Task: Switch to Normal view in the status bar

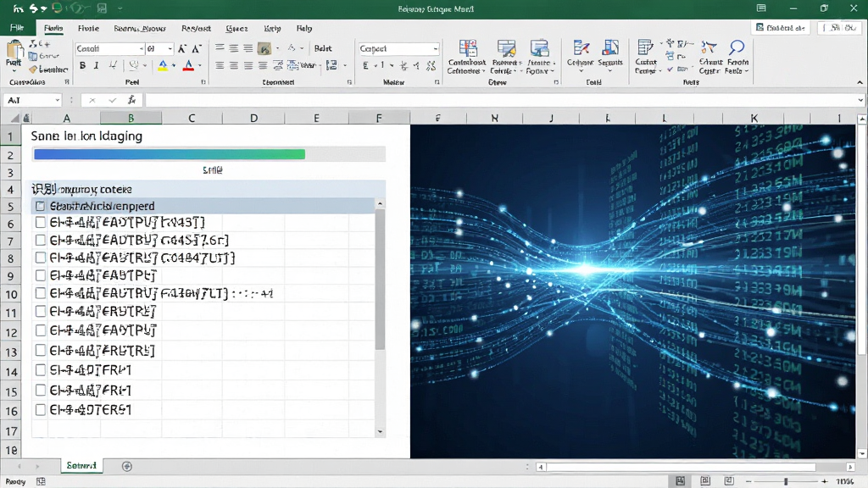Action: 681,481
